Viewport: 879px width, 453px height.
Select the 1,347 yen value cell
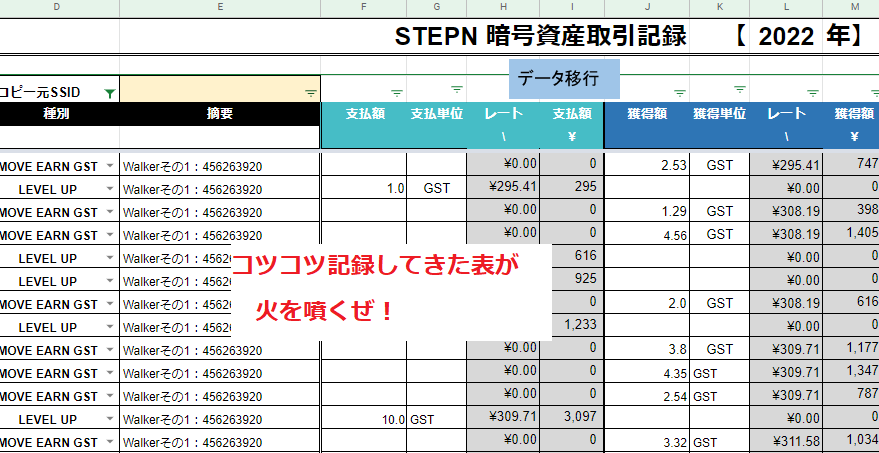851,371
